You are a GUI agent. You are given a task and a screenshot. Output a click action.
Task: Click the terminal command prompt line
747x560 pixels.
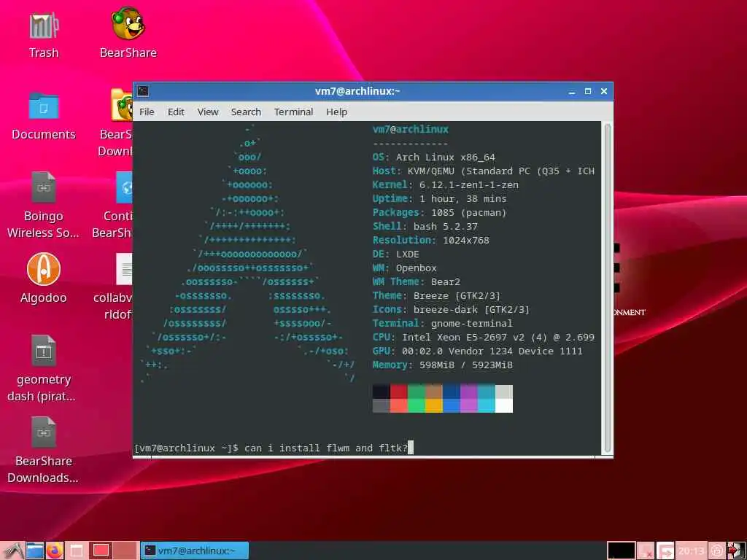274,448
